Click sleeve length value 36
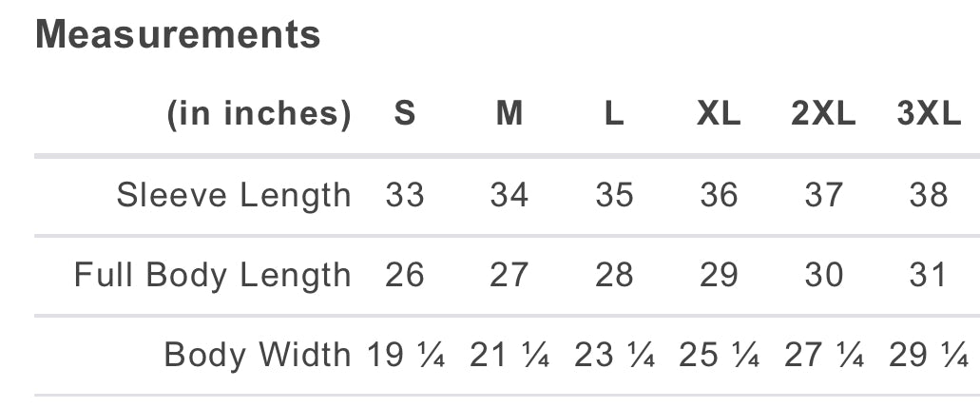 click(x=719, y=195)
